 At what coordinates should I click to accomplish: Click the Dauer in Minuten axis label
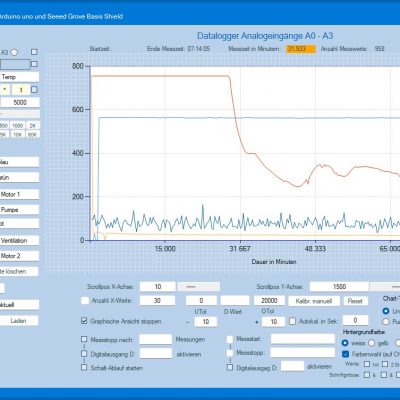click(x=274, y=262)
